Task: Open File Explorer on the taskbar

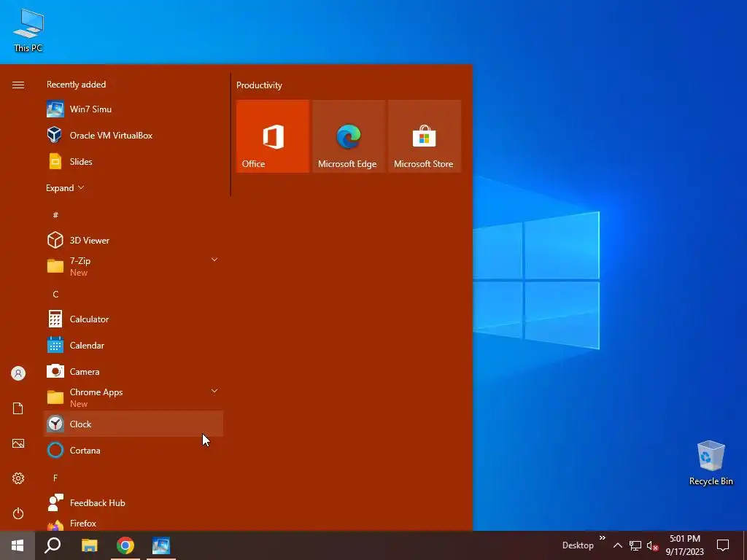Action: 89,545
